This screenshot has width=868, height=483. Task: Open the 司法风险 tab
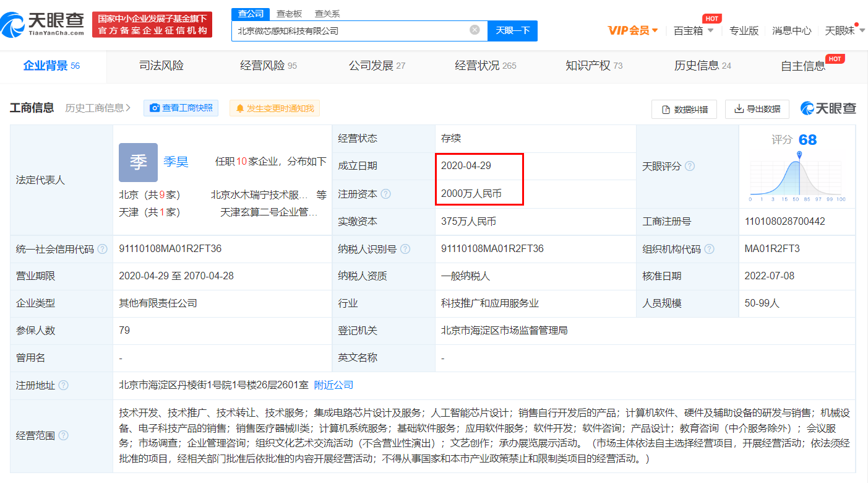(x=161, y=66)
